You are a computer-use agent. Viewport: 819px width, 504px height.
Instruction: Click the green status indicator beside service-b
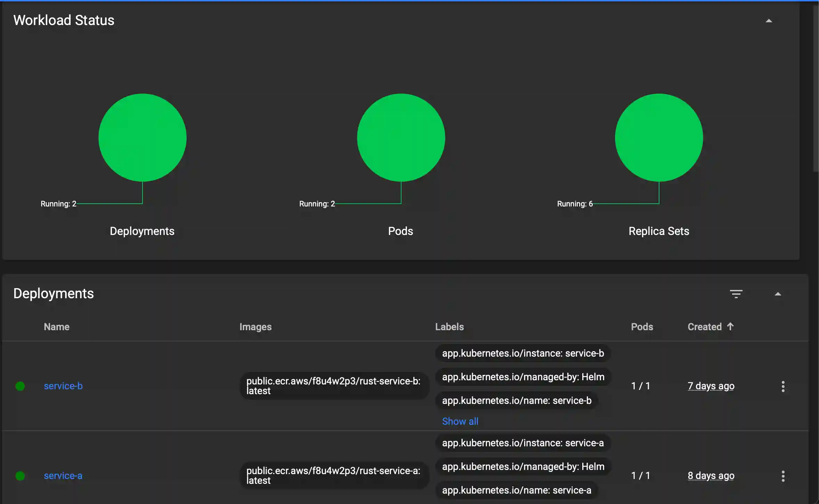click(x=20, y=386)
